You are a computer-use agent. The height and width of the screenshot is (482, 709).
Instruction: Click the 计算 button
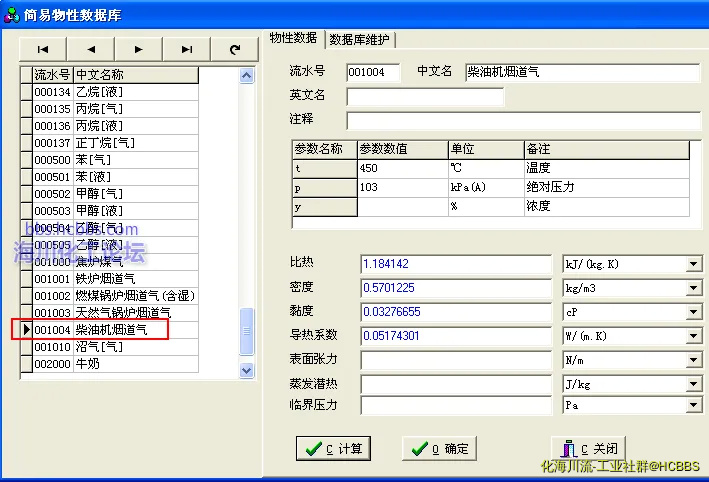click(333, 449)
